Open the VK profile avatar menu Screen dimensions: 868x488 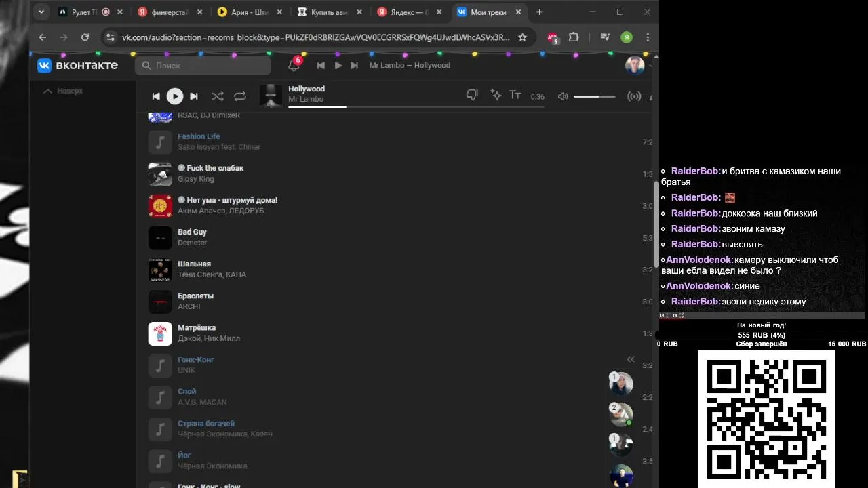point(635,65)
